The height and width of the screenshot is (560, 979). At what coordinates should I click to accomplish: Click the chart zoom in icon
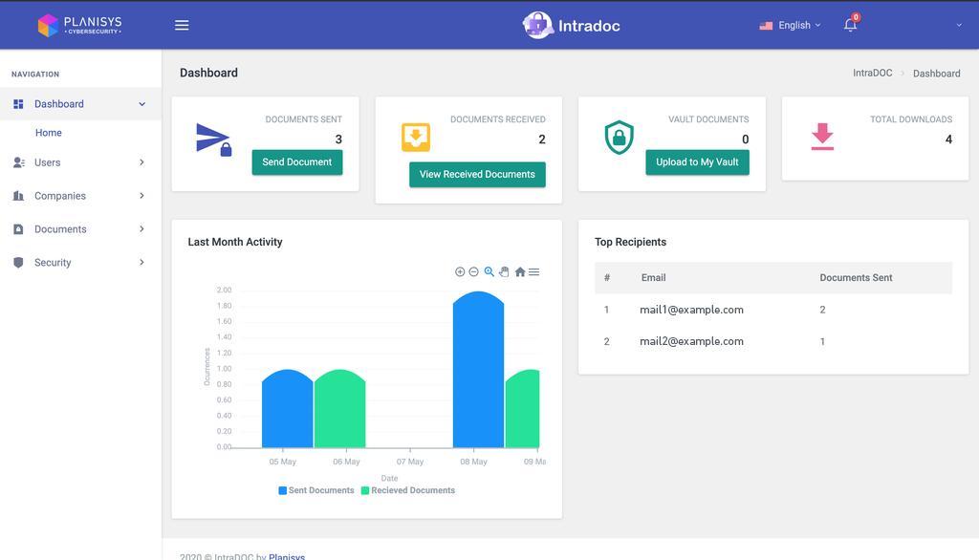pos(460,272)
